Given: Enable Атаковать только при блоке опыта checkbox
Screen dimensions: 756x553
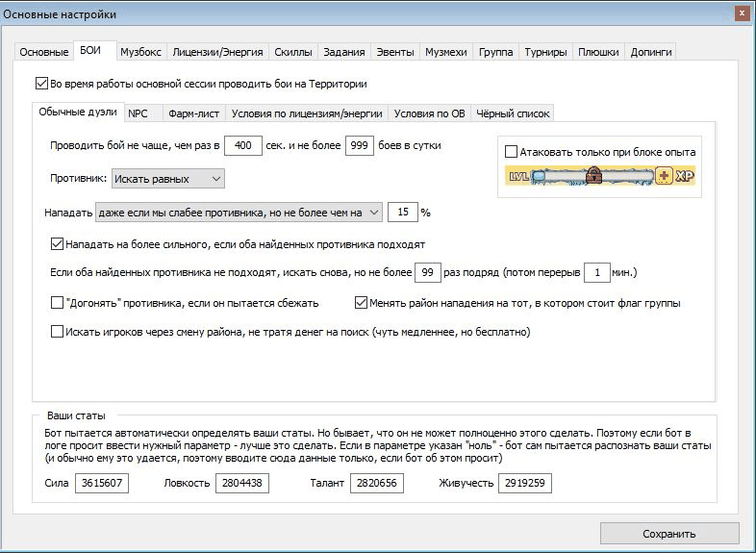Looking at the screenshot, I should click(x=511, y=152).
